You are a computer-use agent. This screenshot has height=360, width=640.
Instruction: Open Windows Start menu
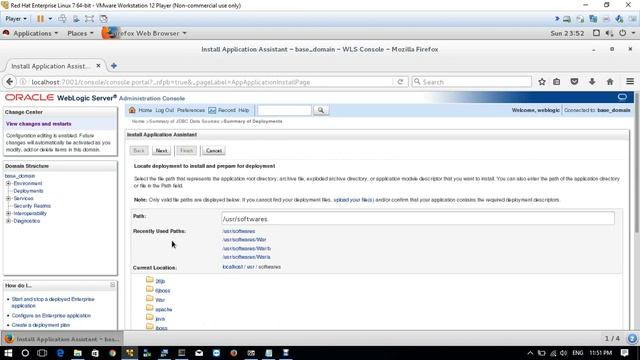click(x=8, y=353)
